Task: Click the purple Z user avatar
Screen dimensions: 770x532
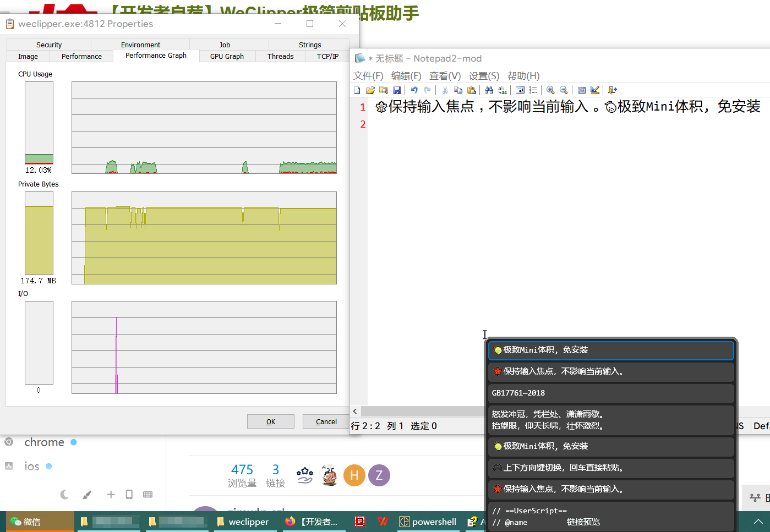Action: 379,475
